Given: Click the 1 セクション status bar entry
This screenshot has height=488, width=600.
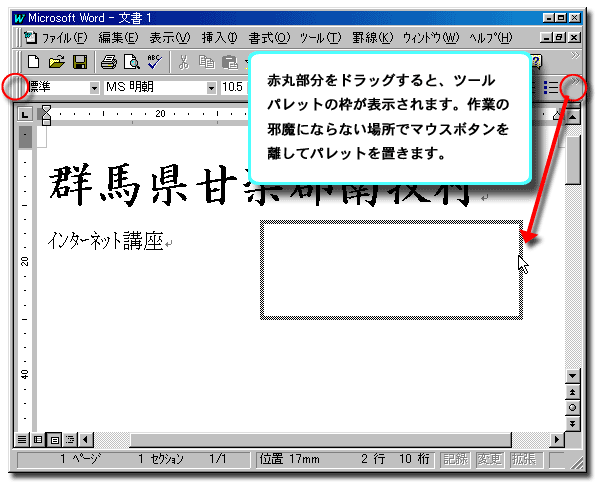Looking at the screenshot, I should (161, 459).
